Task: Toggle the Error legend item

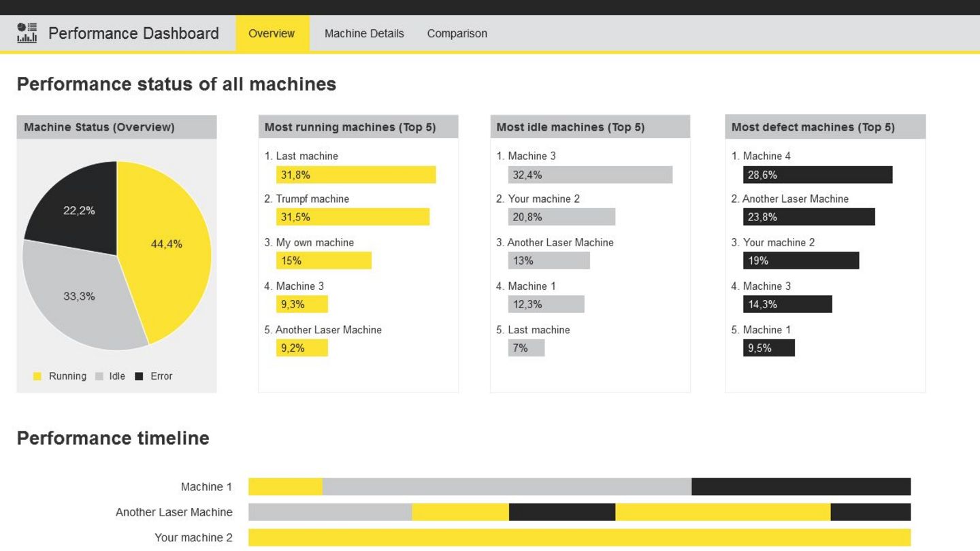Action: tap(154, 376)
